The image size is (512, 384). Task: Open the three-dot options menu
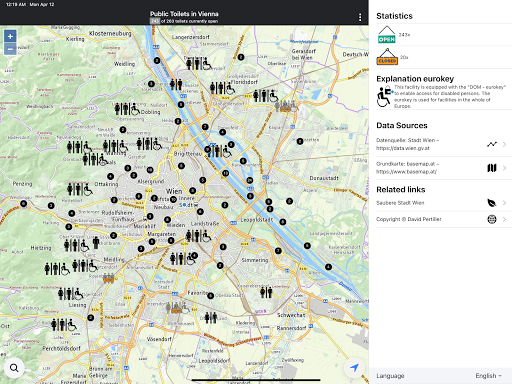point(360,17)
